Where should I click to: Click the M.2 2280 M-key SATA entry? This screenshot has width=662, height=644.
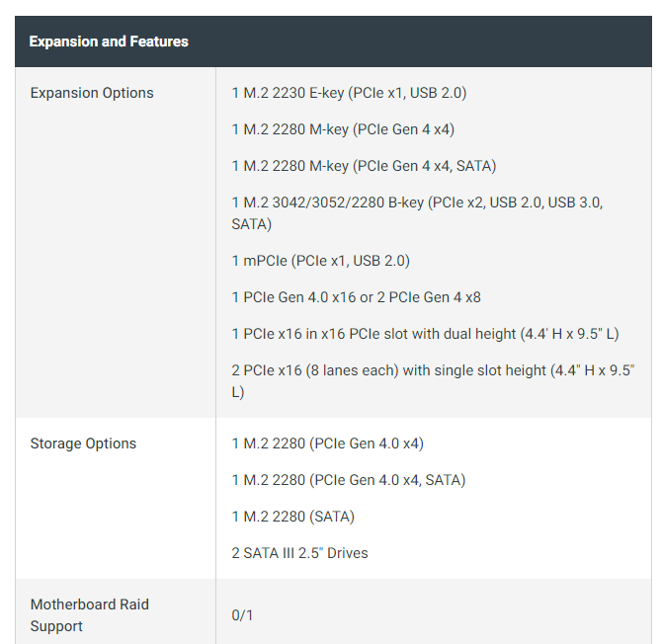364,166
